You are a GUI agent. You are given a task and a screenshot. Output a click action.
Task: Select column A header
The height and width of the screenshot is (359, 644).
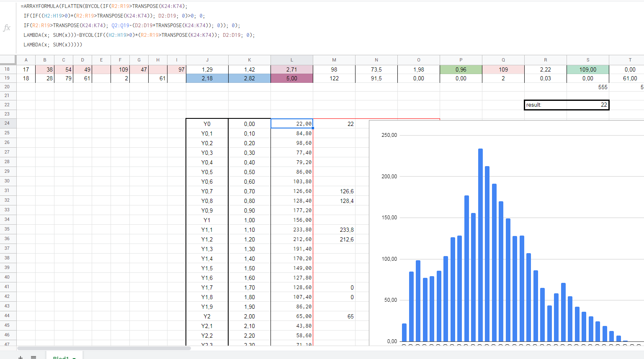pos(26,60)
